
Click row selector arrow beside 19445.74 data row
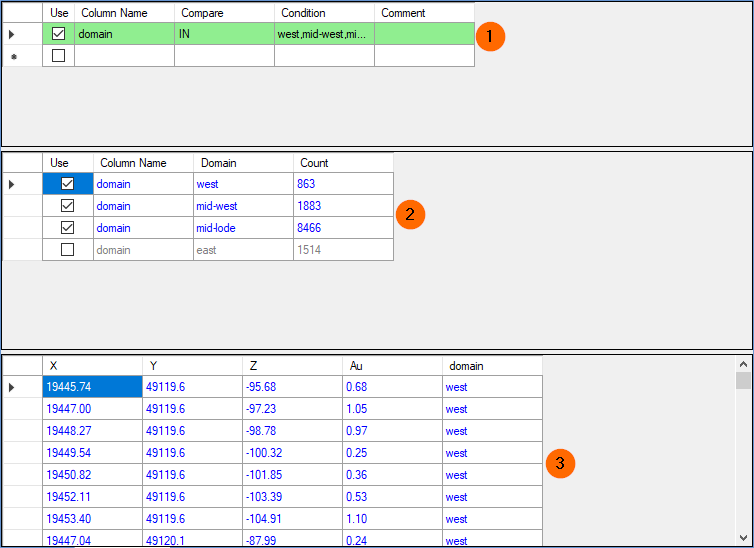(12, 387)
